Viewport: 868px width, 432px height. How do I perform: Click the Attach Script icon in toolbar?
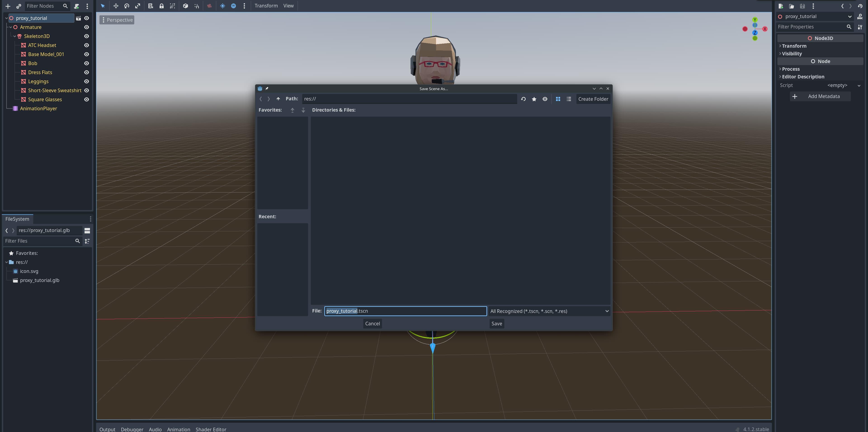pos(76,6)
